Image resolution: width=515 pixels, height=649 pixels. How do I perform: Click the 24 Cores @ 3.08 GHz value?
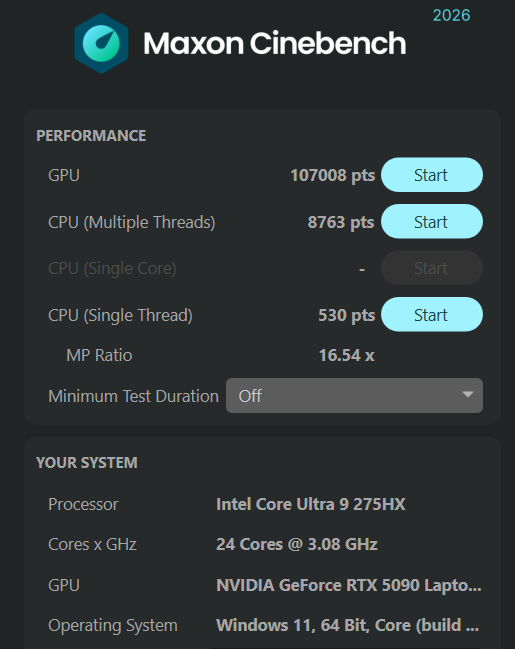point(297,544)
